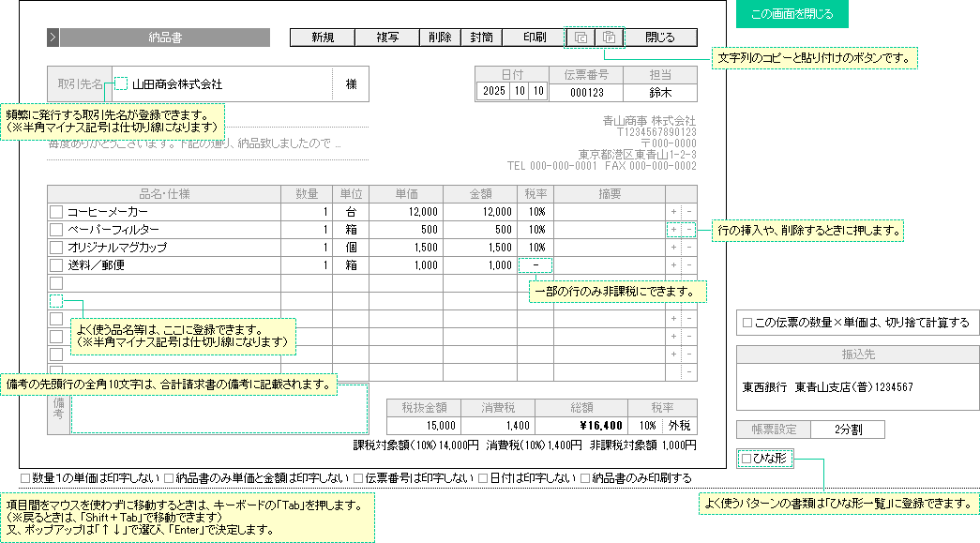The image size is (980, 543).
Task: Click the 10% tax rate of ペーパーフィルター
Action: 535,230
